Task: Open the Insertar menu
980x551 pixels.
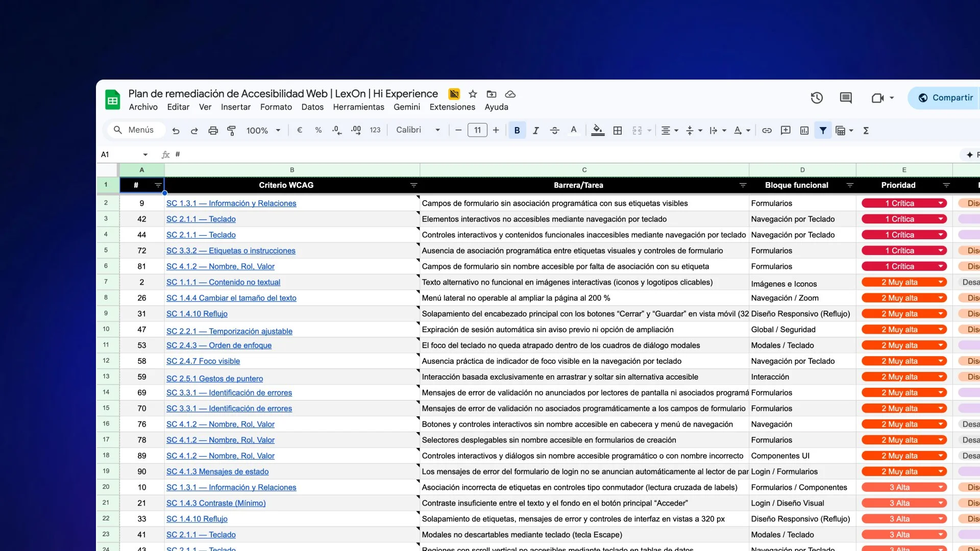Action: [x=236, y=107]
